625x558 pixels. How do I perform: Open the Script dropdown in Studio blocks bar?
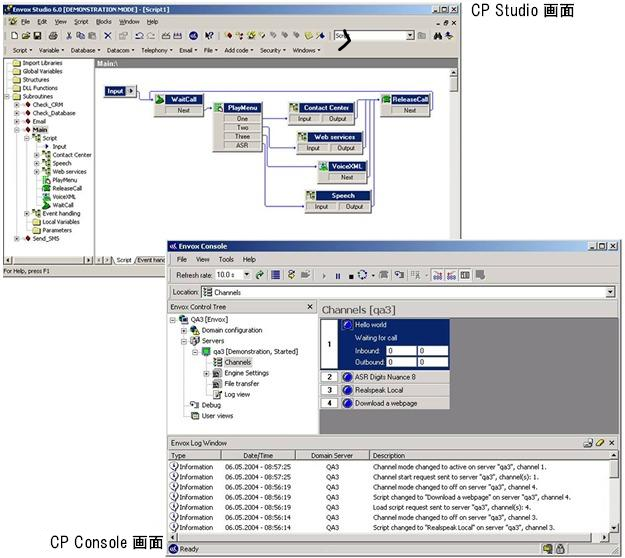click(20, 50)
